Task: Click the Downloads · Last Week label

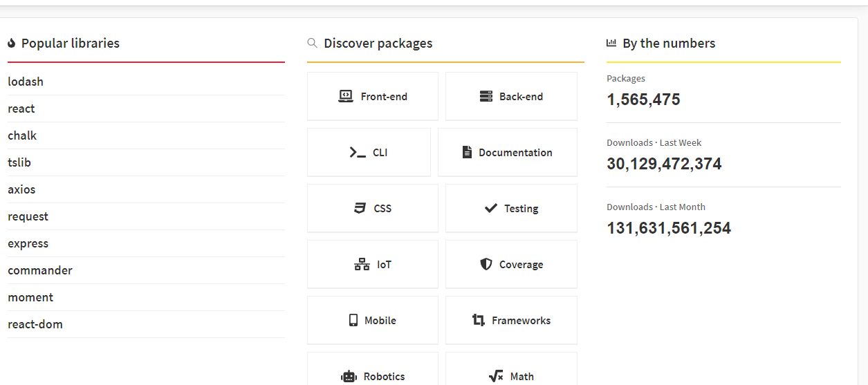Action: pyautogui.click(x=654, y=143)
